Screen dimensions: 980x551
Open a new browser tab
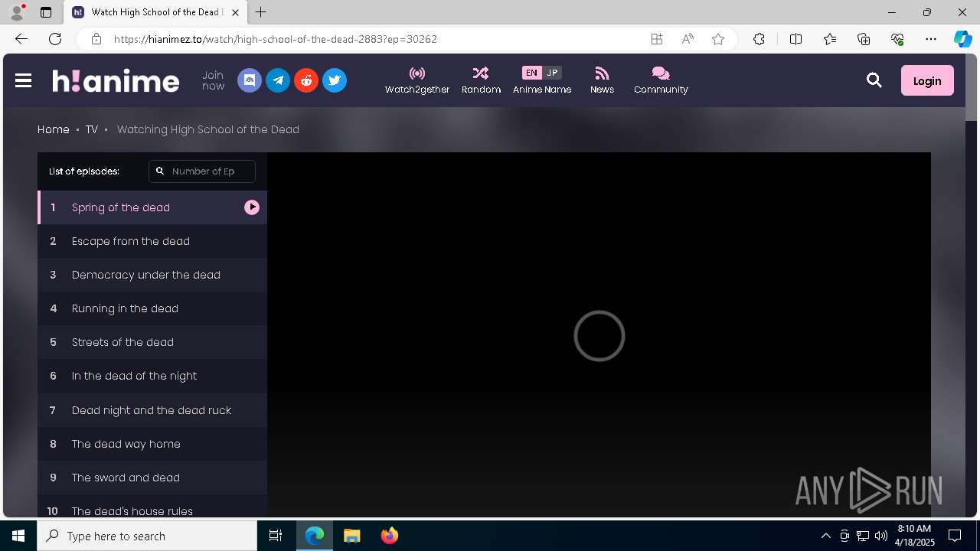(261, 12)
